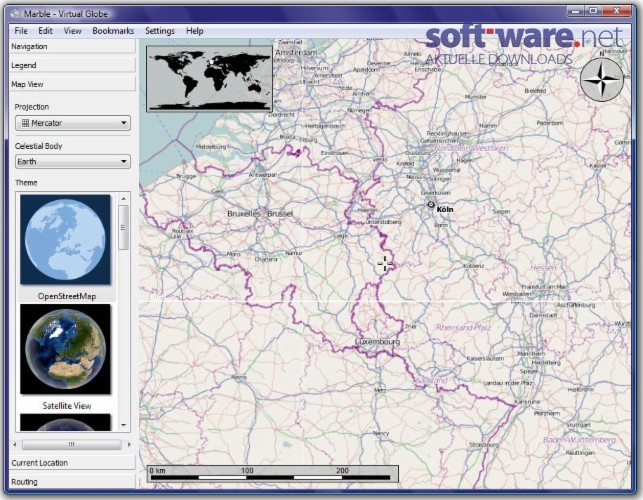This screenshot has width=643, height=500.
Task: Open the Current Location panel tab
Action: coord(72,463)
